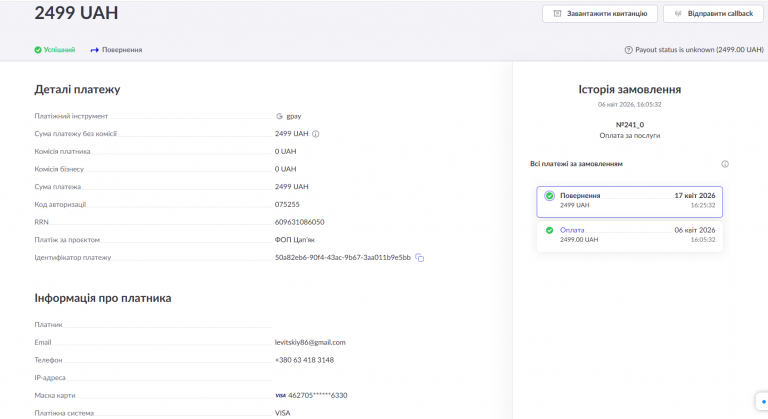This screenshot has width=768, height=419.
Task: Click the VISA card logo by card mask
Action: (280, 395)
